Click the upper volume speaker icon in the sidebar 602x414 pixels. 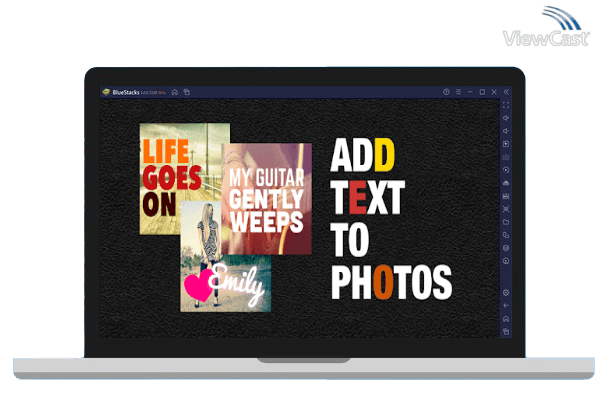(506, 118)
